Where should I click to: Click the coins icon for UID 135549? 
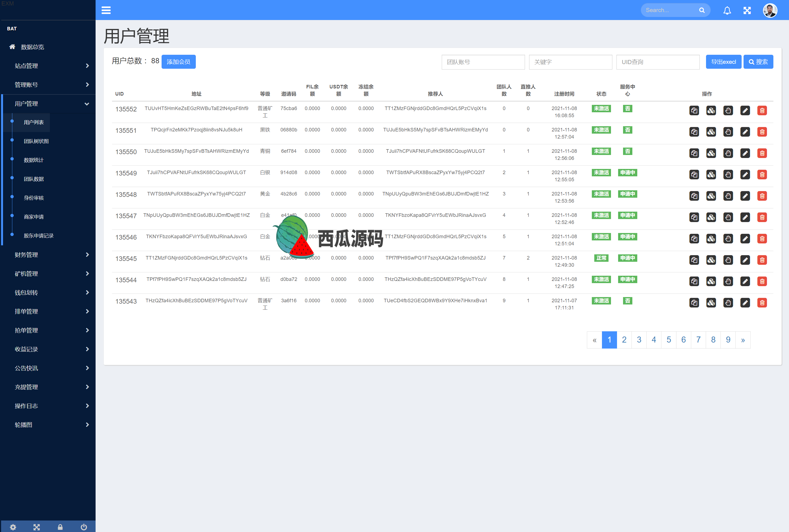pyautogui.click(x=711, y=175)
